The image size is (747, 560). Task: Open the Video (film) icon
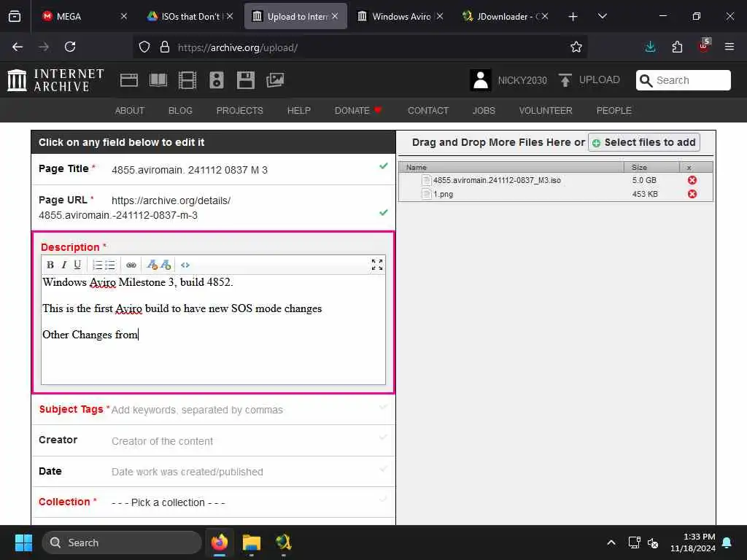click(187, 80)
